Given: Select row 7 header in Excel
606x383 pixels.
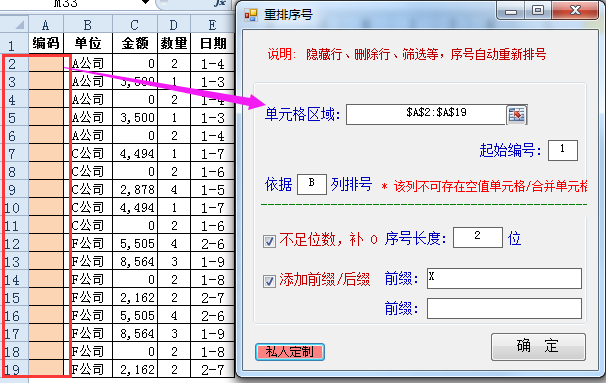Looking at the screenshot, I should (14, 153).
